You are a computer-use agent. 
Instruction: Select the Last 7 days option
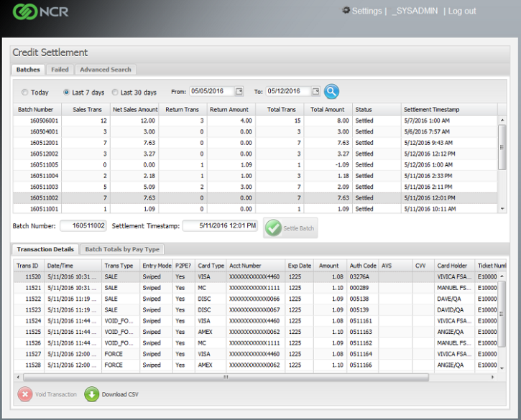coord(67,93)
